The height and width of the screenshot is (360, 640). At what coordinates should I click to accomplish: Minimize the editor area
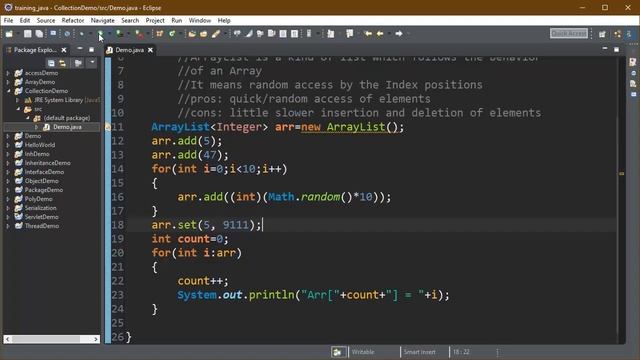[605, 49]
